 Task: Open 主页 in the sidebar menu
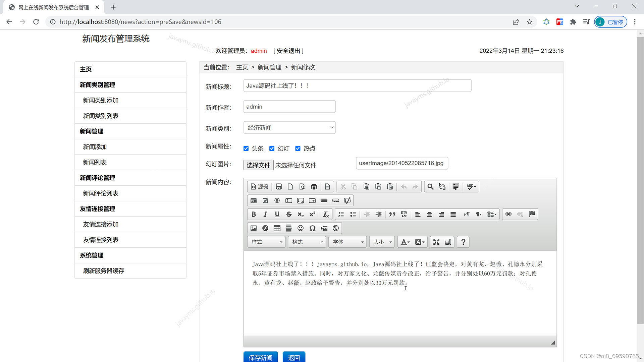130,69
